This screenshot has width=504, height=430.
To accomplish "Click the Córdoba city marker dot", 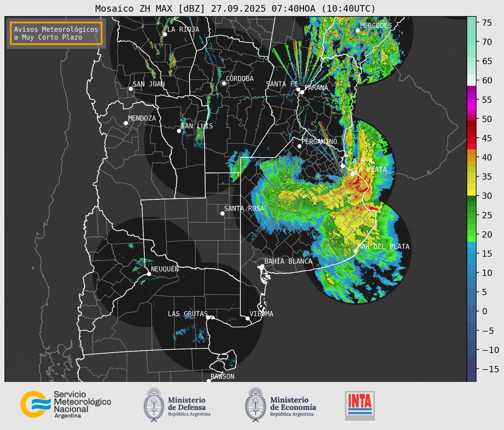I will [224, 83].
